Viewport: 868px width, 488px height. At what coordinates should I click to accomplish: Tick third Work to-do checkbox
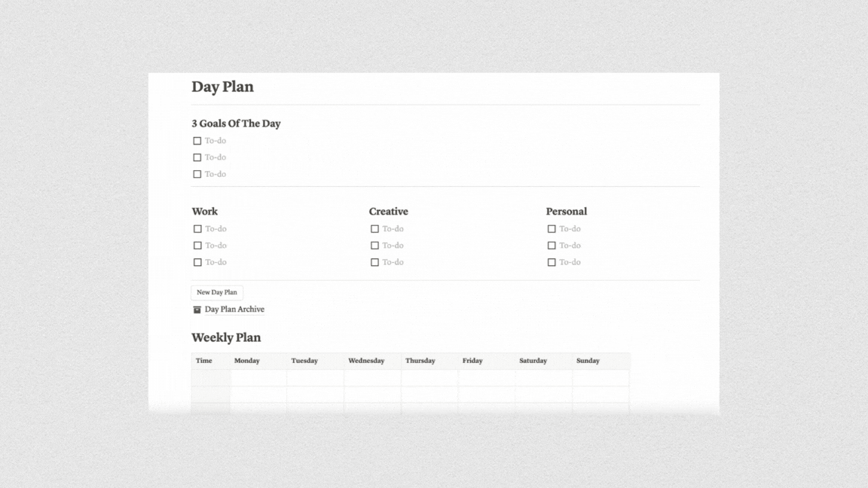[197, 262]
